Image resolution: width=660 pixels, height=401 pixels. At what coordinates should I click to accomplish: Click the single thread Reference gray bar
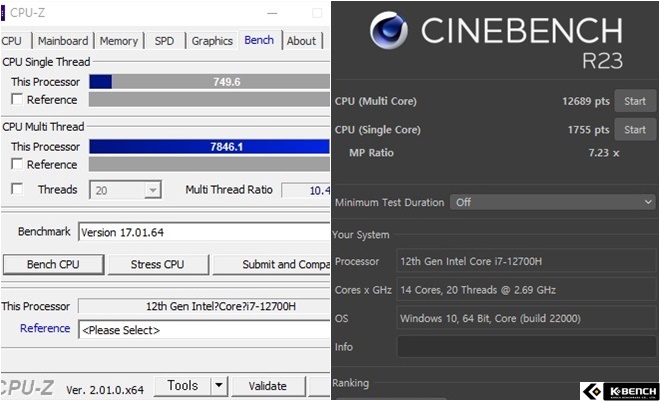coord(210,99)
